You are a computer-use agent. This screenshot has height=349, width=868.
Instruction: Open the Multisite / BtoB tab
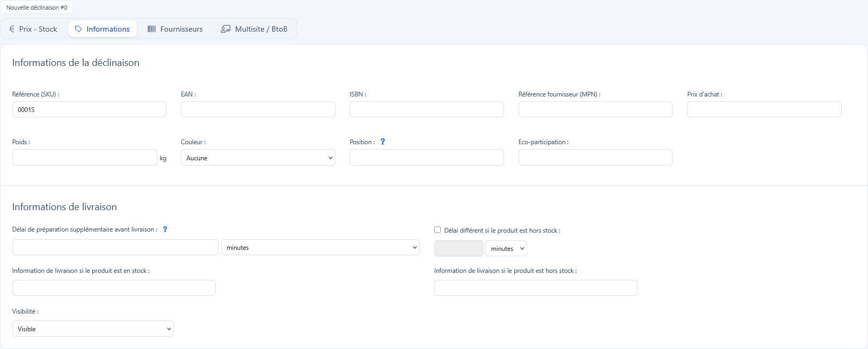[x=254, y=29]
